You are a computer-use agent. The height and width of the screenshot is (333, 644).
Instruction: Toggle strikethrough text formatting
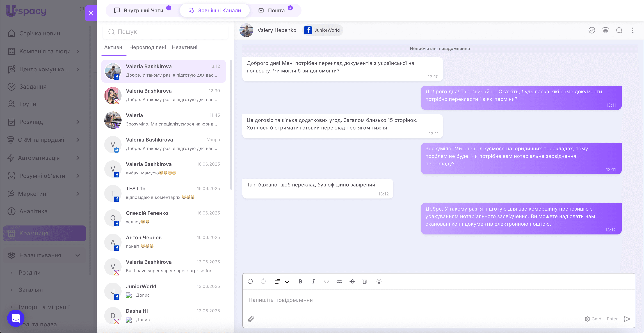coord(352,282)
